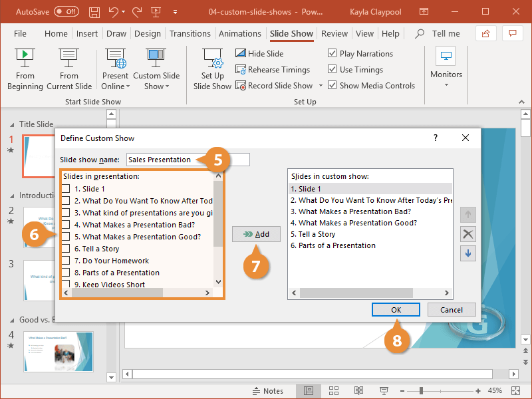Image resolution: width=532 pixels, height=399 pixels.
Task: Click the Save icon
Action: coord(94,11)
